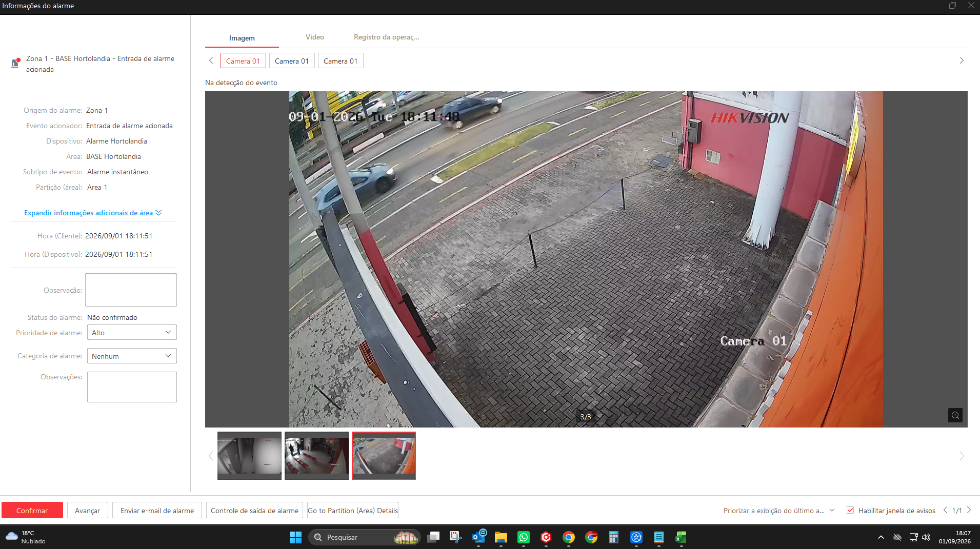Open the Windows Start menu

[295, 537]
